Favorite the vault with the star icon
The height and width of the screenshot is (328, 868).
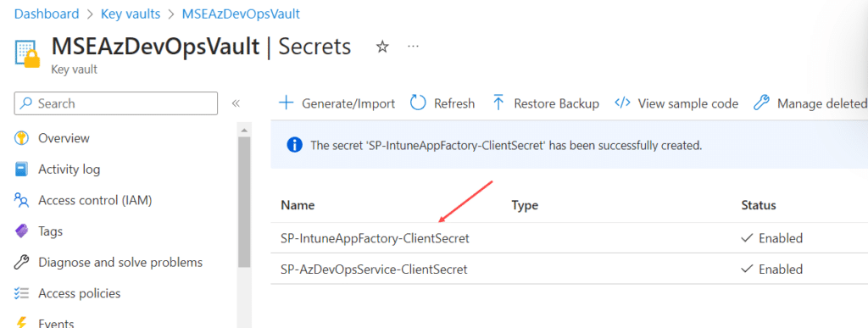(382, 47)
